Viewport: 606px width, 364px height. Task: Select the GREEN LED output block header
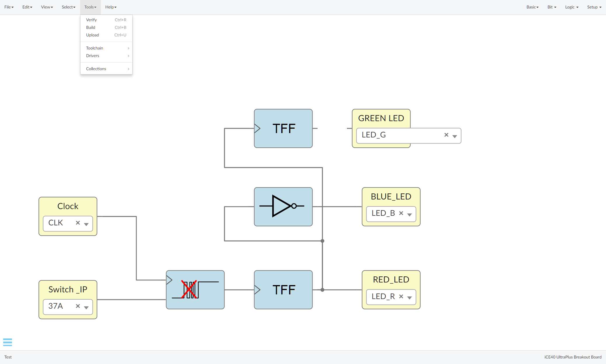[381, 118]
